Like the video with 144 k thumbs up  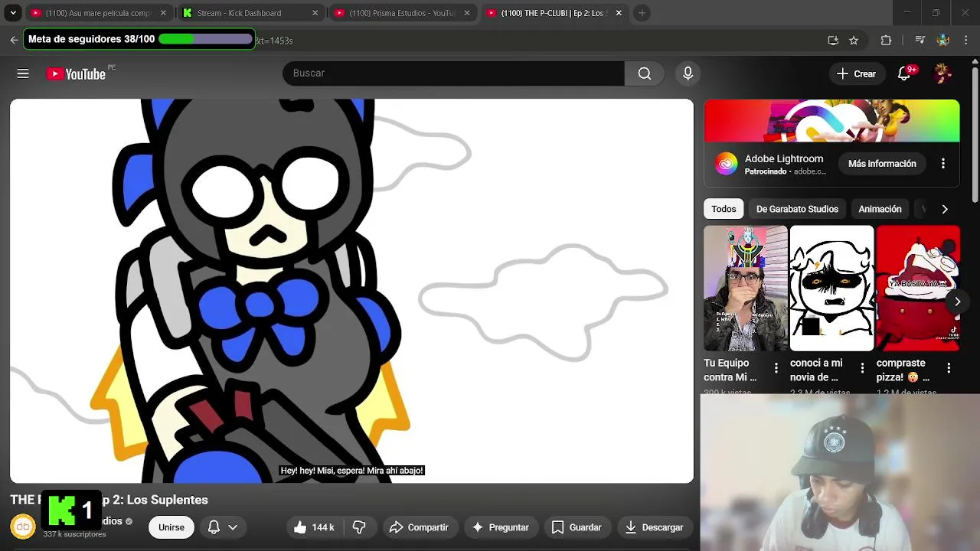pyautogui.click(x=315, y=527)
